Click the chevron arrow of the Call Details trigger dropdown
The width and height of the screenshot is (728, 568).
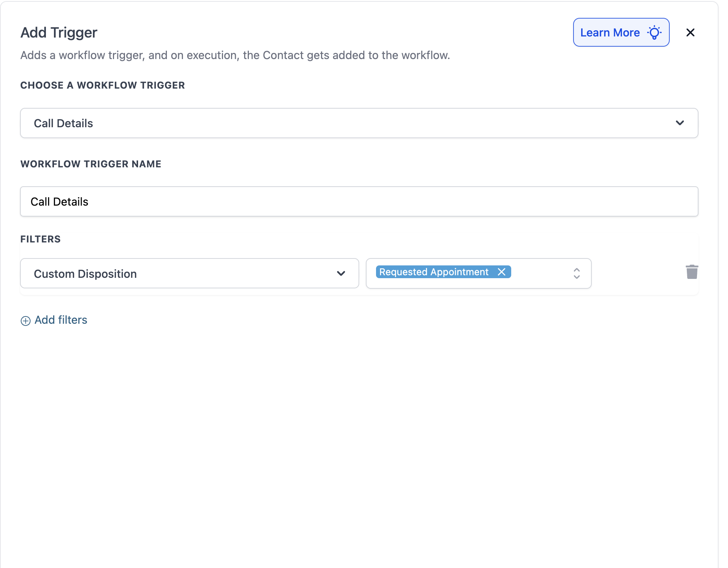680,123
